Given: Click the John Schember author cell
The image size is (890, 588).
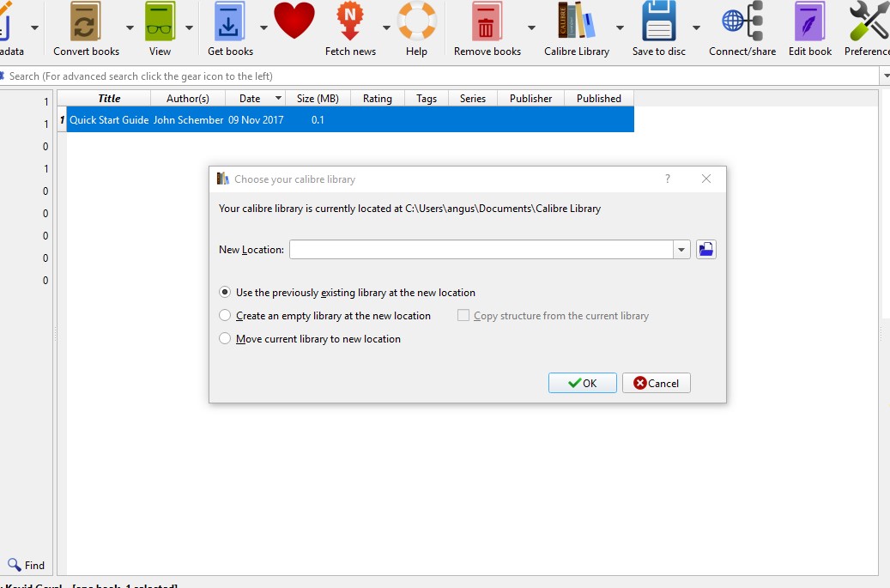Looking at the screenshot, I should [188, 120].
